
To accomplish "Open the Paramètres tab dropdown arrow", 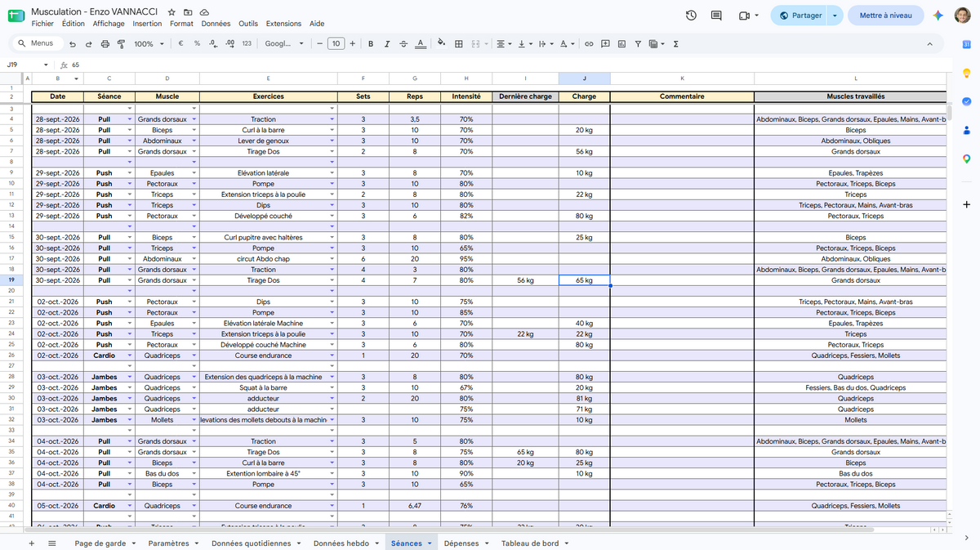I will 196,543.
